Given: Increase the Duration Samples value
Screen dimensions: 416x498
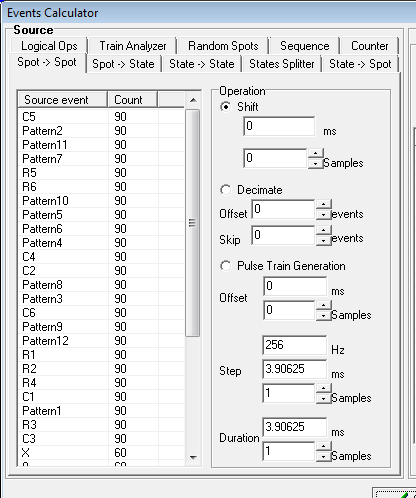Looking at the screenshot, I should [x=323, y=446].
